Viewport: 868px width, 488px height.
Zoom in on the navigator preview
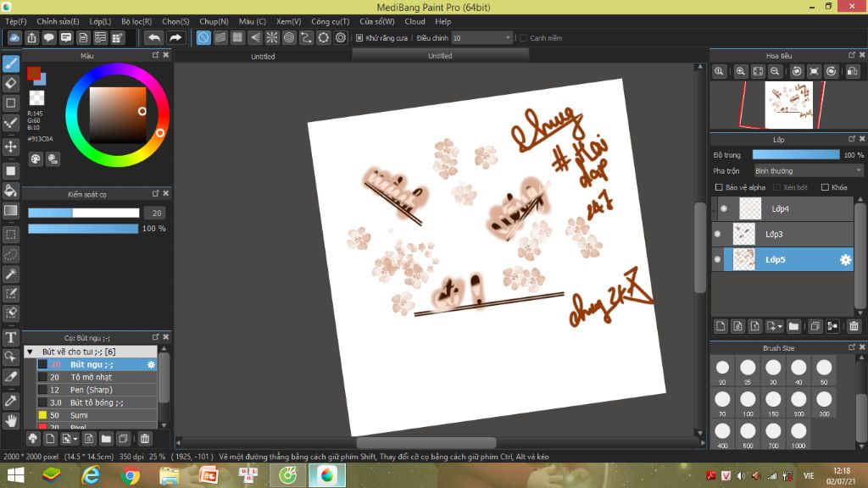click(741, 71)
